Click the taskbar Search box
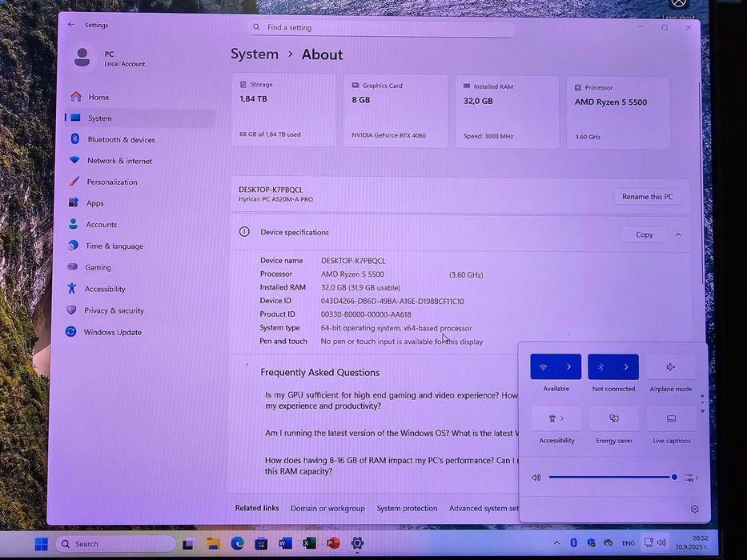Screen dimensions: 747x560 115,544
